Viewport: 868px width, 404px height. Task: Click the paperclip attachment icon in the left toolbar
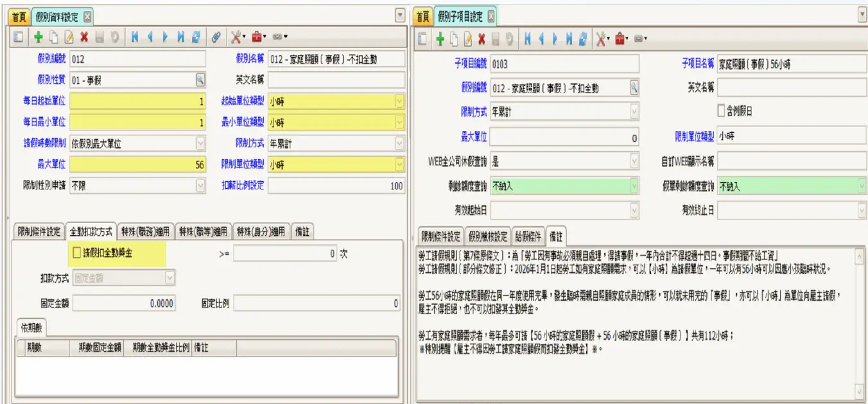(216, 38)
